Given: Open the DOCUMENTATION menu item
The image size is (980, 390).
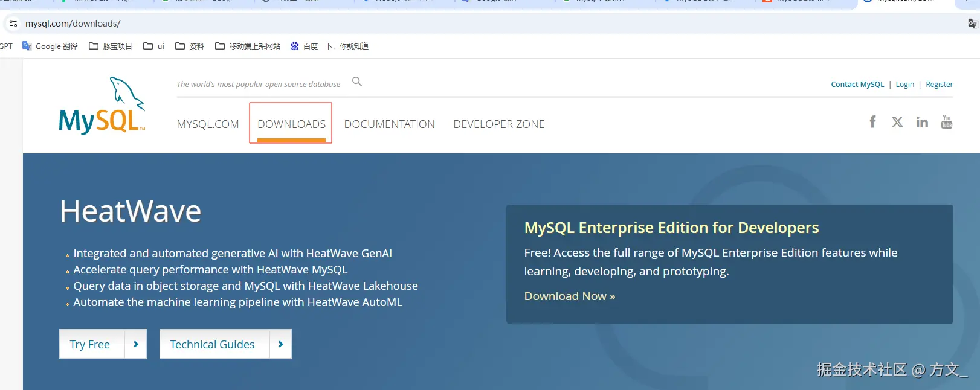Looking at the screenshot, I should 390,124.
